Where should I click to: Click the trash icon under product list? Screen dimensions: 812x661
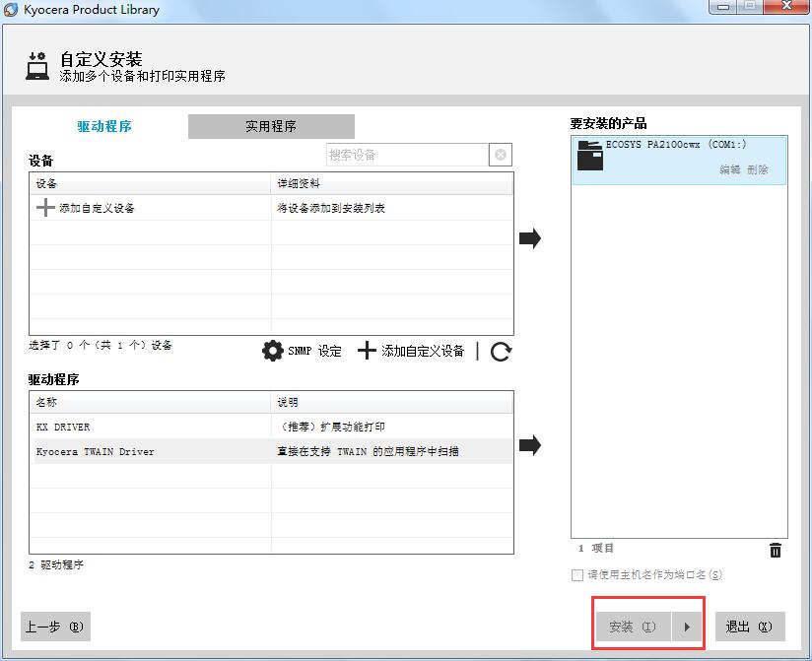776,550
